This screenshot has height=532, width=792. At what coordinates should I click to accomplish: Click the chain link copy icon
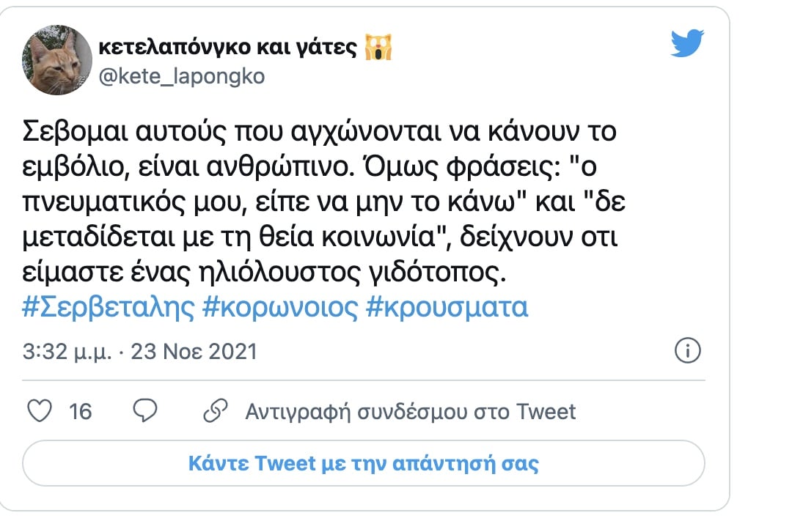[x=215, y=412]
